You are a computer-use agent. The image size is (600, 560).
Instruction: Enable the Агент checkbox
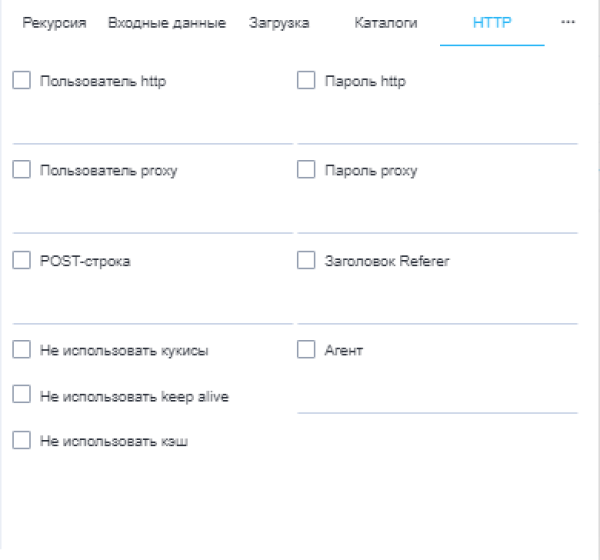click(x=306, y=349)
